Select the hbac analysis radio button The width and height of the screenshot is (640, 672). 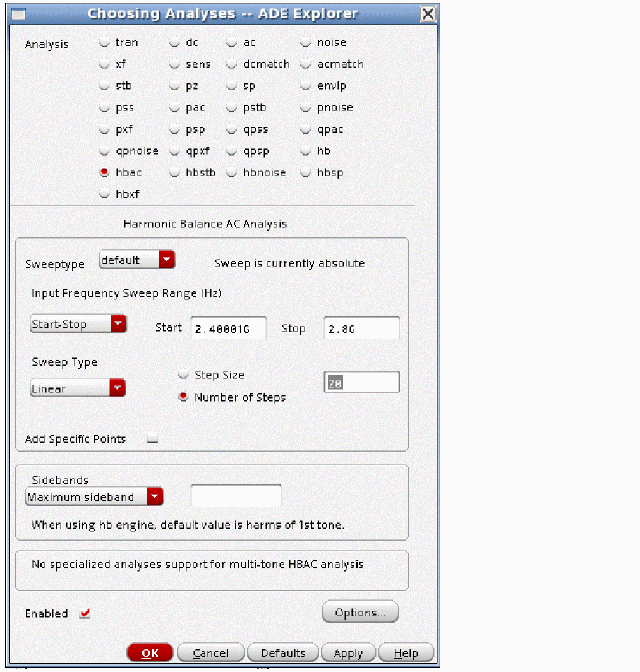[x=104, y=172]
